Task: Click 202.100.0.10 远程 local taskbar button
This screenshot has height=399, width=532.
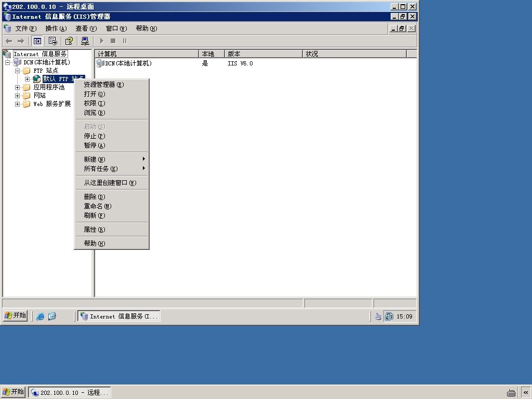Action: coord(70,393)
